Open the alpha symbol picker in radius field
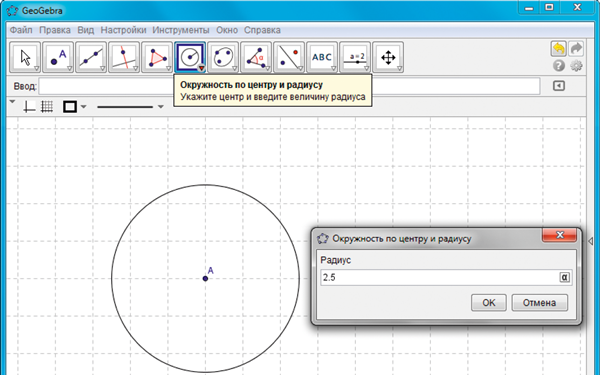Viewport: 600px width, 375px height. pyautogui.click(x=564, y=277)
